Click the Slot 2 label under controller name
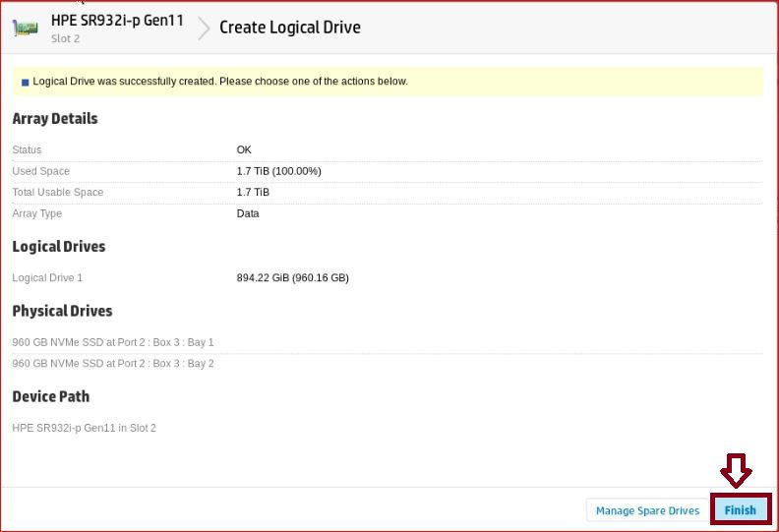The height and width of the screenshot is (532, 779). (x=65, y=39)
